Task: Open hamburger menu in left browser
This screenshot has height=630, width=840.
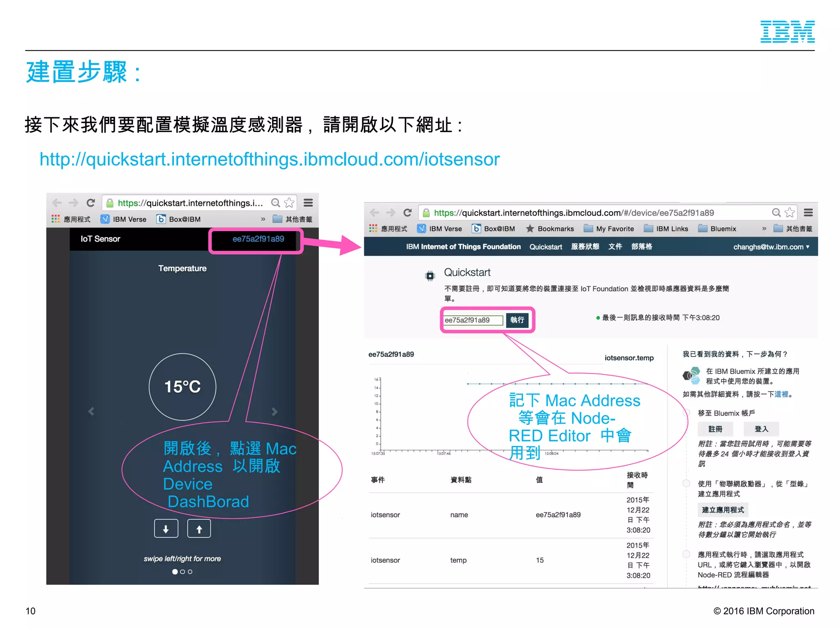Action: [x=308, y=203]
